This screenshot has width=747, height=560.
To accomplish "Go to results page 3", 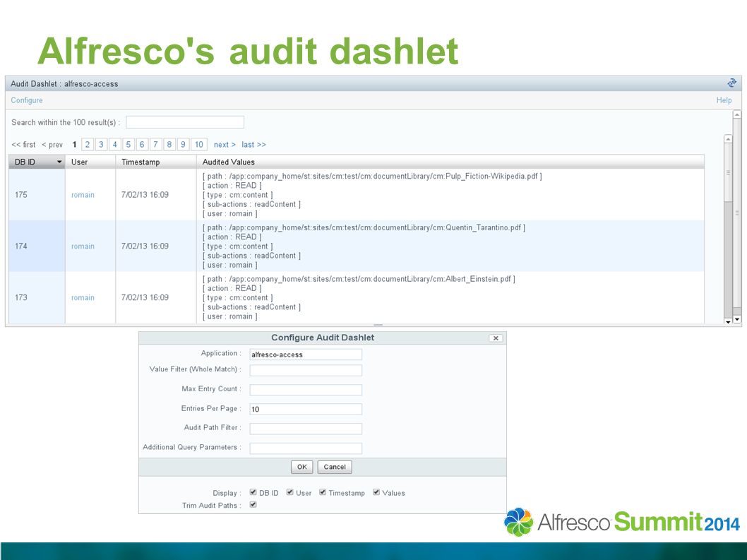I will [x=101, y=144].
